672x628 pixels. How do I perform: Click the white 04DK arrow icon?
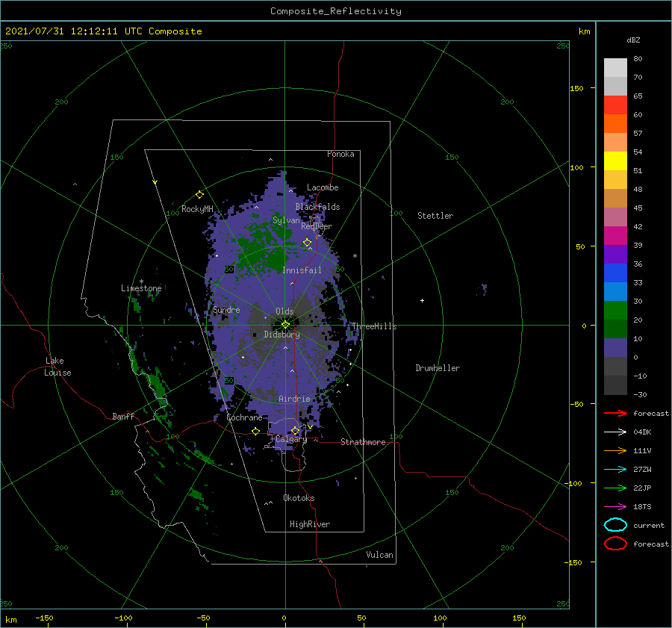pyautogui.click(x=615, y=432)
